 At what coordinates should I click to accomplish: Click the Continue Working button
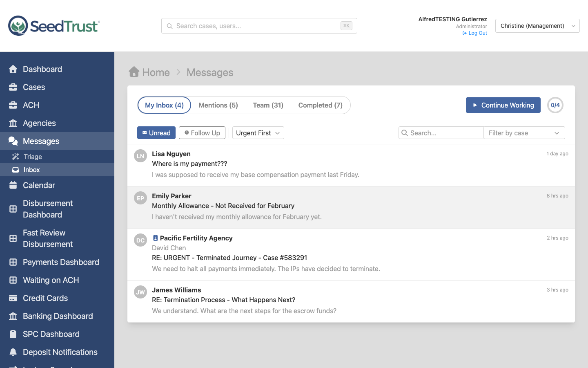tap(503, 105)
